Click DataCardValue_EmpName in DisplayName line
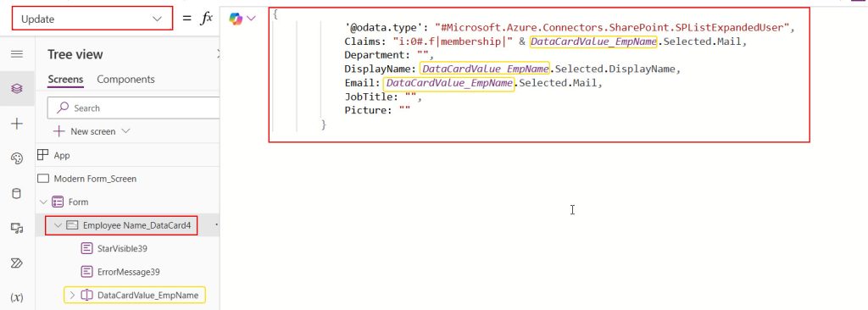This screenshot has width=868, height=310. coord(485,69)
